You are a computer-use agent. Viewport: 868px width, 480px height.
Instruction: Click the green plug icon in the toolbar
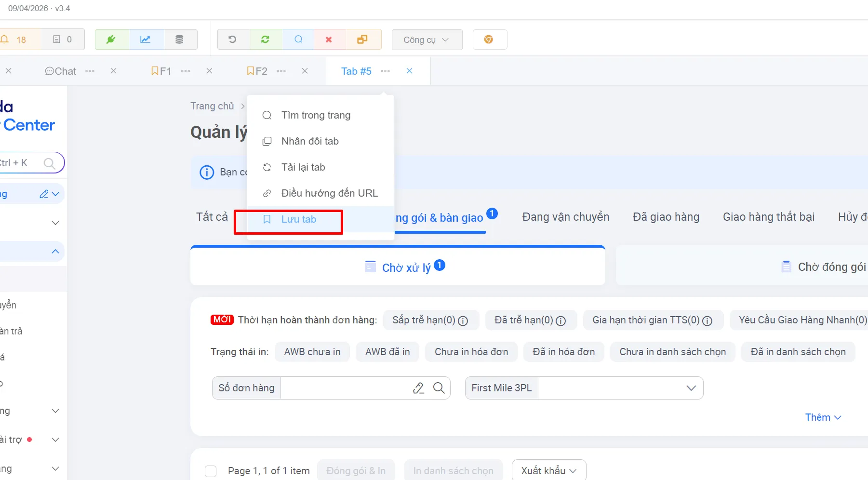pos(111,40)
